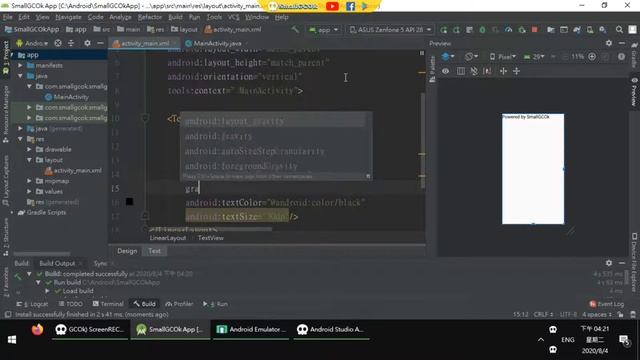Expand the manifests folder
The image size is (640, 360).
click(x=20, y=65)
